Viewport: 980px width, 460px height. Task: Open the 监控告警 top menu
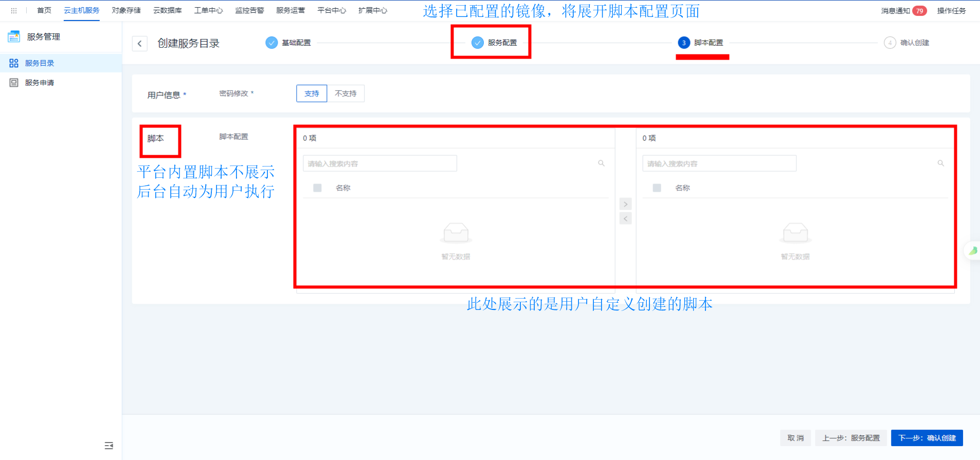(249, 10)
